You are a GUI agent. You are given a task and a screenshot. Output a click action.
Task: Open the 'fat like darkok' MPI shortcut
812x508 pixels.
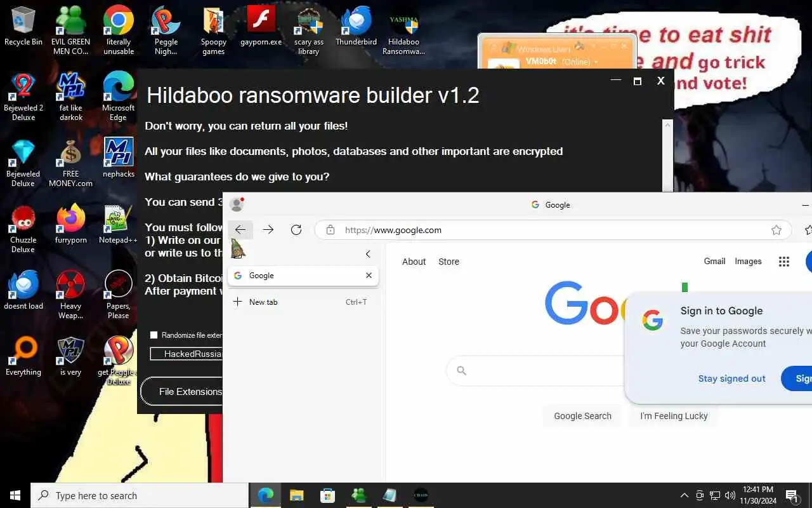[71, 97]
